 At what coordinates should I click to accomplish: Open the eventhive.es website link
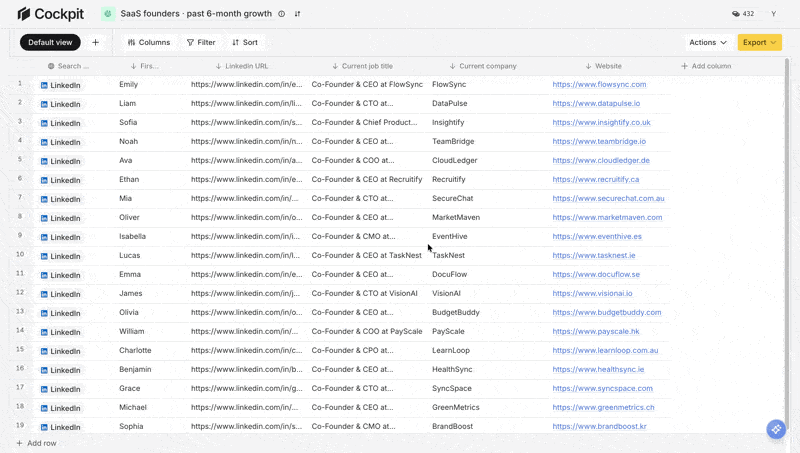(597, 236)
